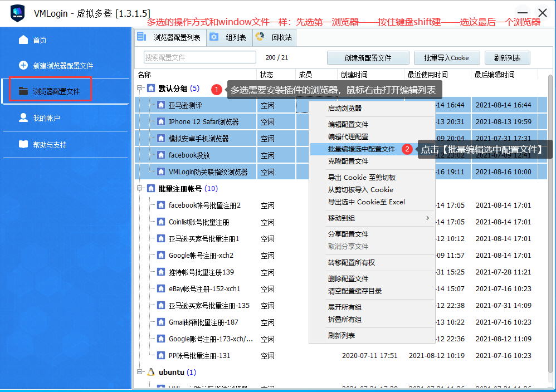Sort by the 名称 column header

pyautogui.click(x=196, y=75)
